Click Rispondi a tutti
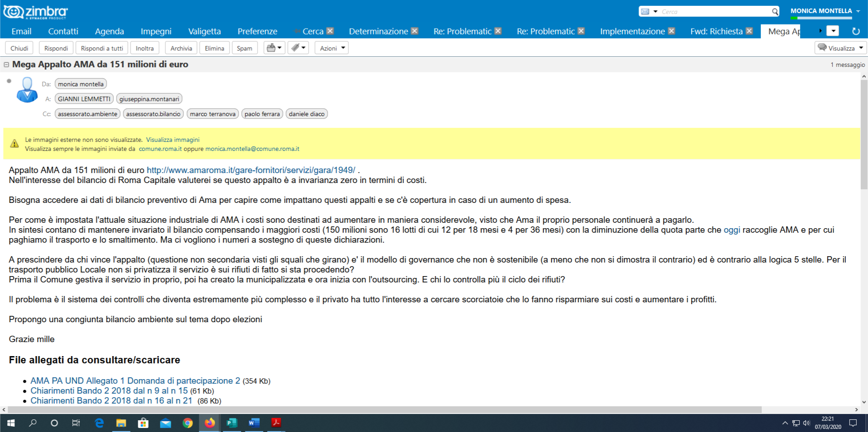The image size is (868, 432). [x=102, y=48]
